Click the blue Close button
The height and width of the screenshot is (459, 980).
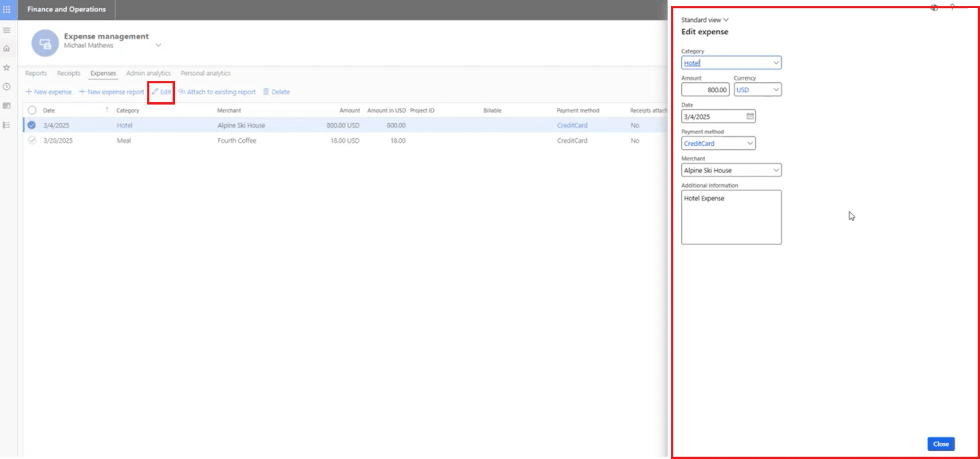(940, 444)
